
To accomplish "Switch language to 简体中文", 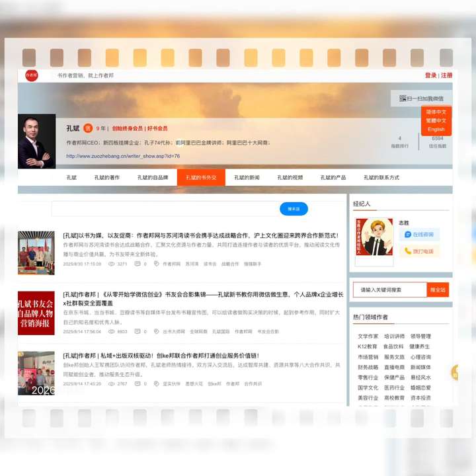I will coord(436,112).
